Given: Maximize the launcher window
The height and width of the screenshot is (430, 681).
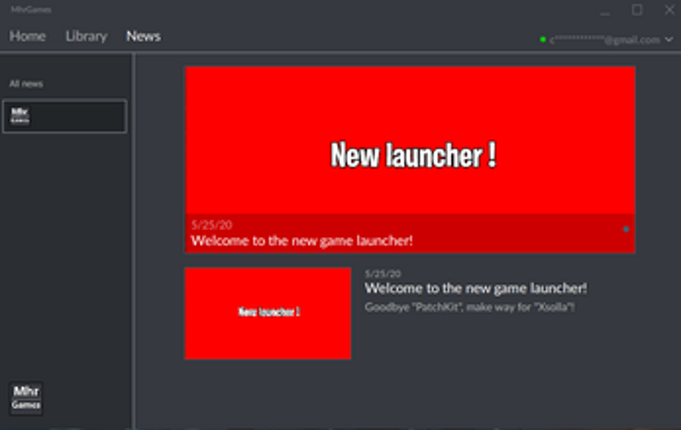Looking at the screenshot, I should 637,10.
